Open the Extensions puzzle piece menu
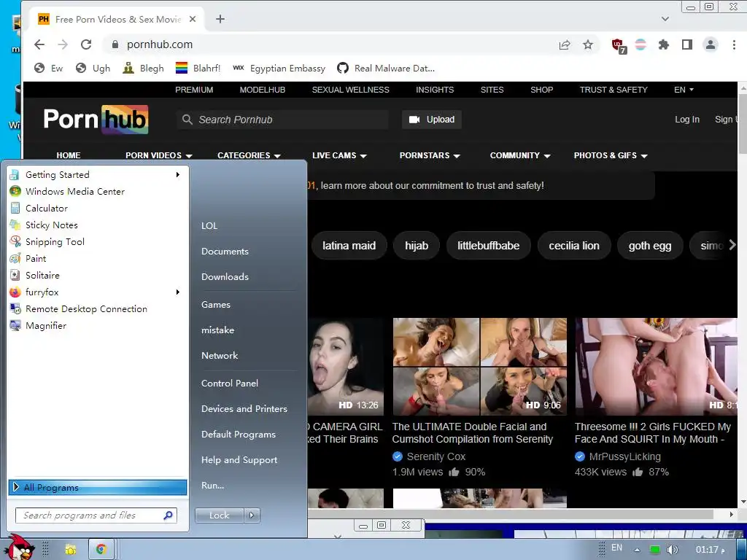 (x=664, y=44)
